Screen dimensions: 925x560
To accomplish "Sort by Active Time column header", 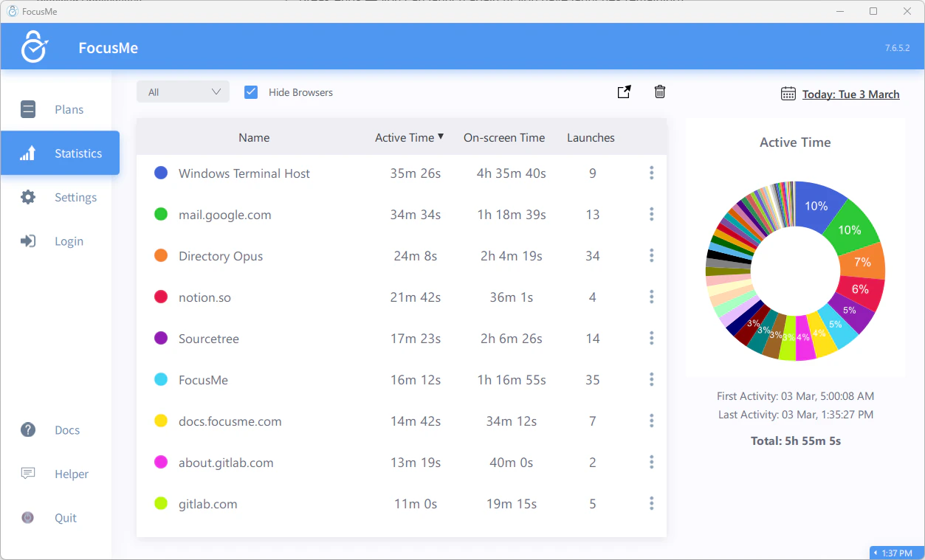I will pos(409,137).
